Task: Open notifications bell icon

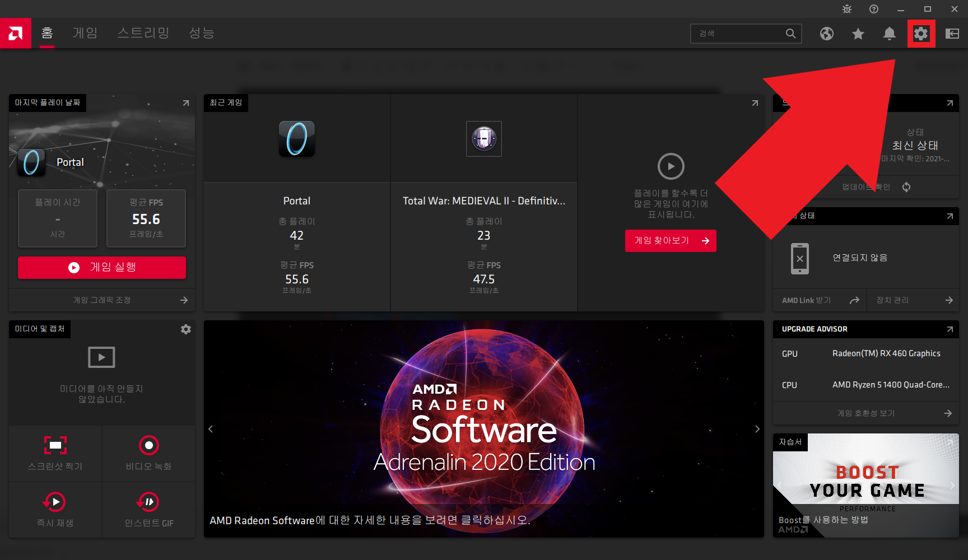Action: tap(890, 34)
